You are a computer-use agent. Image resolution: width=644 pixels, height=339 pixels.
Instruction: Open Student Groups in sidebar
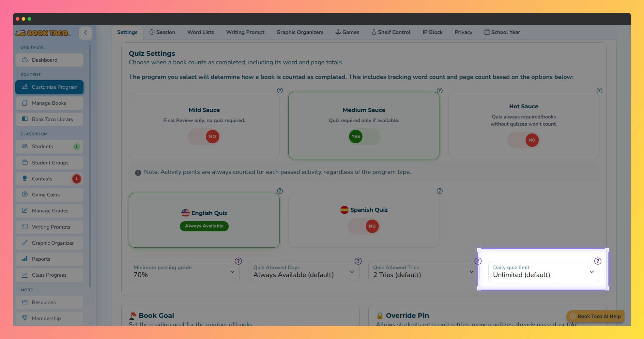49,163
